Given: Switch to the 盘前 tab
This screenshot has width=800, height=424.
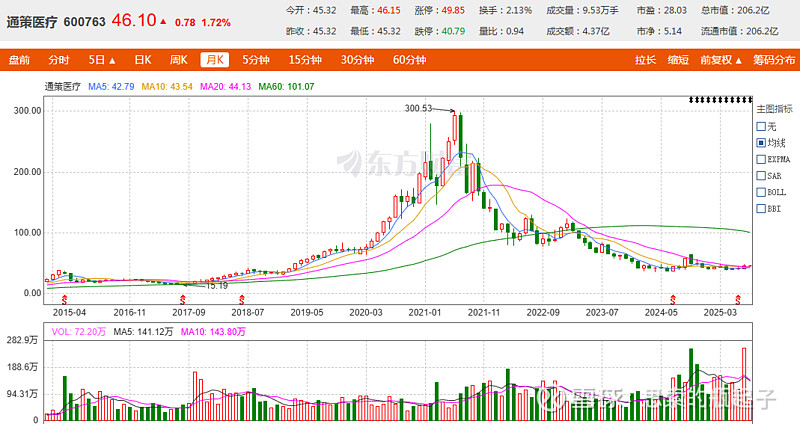Looking at the screenshot, I should pyautogui.click(x=19, y=60).
